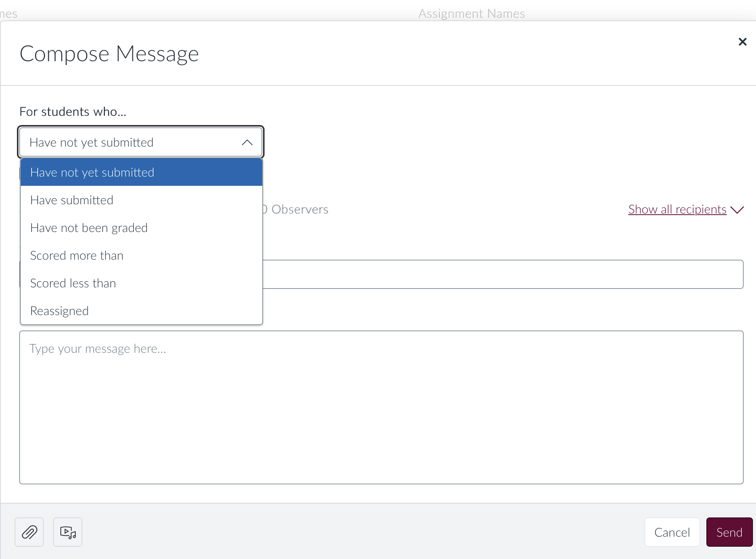Viewport: 756px width, 559px height.
Task: Click the Compose Message dialog title
Action: point(109,53)
